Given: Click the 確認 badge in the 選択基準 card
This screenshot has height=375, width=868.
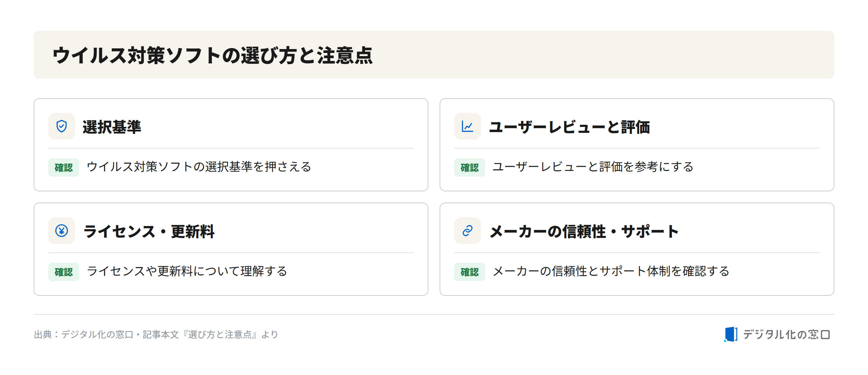Looking at the screenshot, I should (x=64, y=168).
